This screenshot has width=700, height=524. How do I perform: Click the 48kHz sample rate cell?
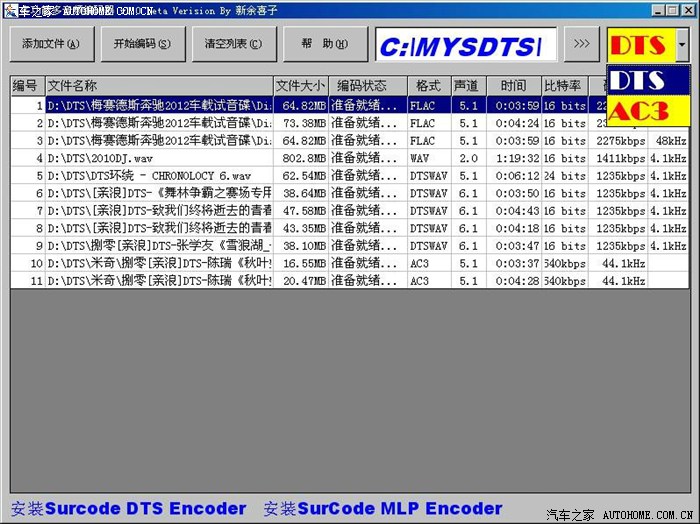(x=668, y=141)
